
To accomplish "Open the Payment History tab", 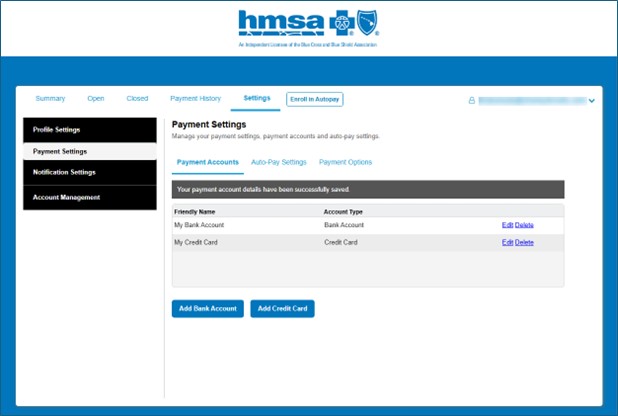I will [195, 99].
